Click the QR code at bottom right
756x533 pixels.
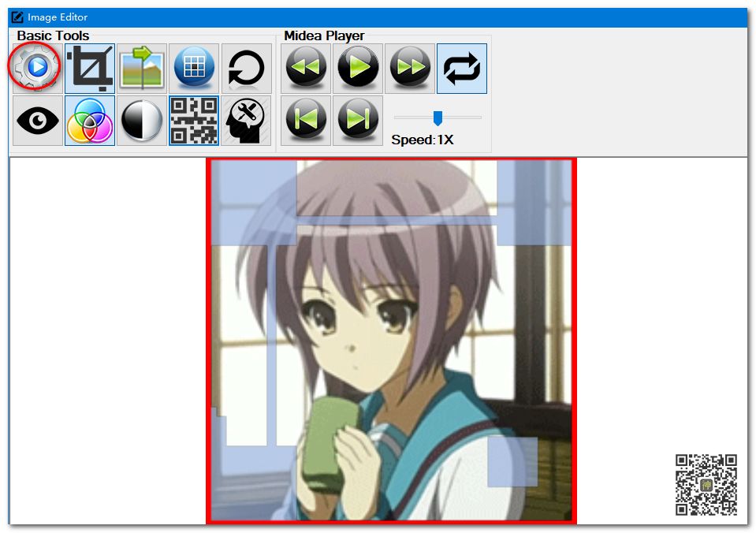point(706,484)
